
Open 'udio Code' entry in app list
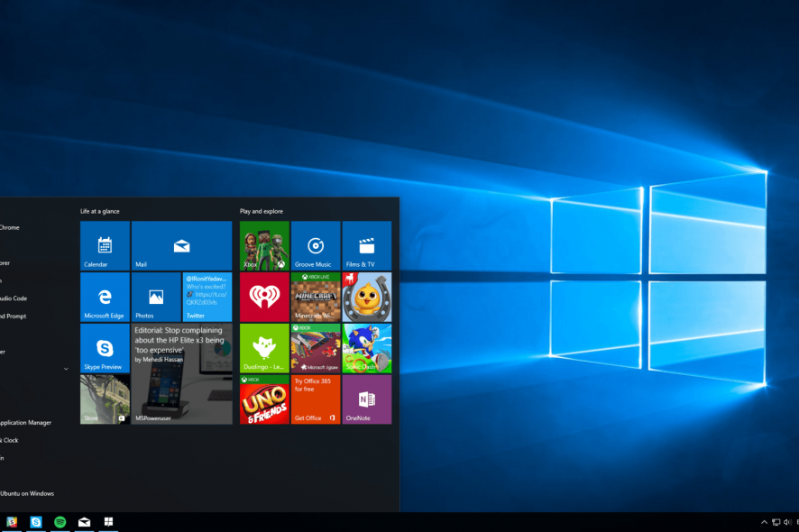[x=14, y=298]
